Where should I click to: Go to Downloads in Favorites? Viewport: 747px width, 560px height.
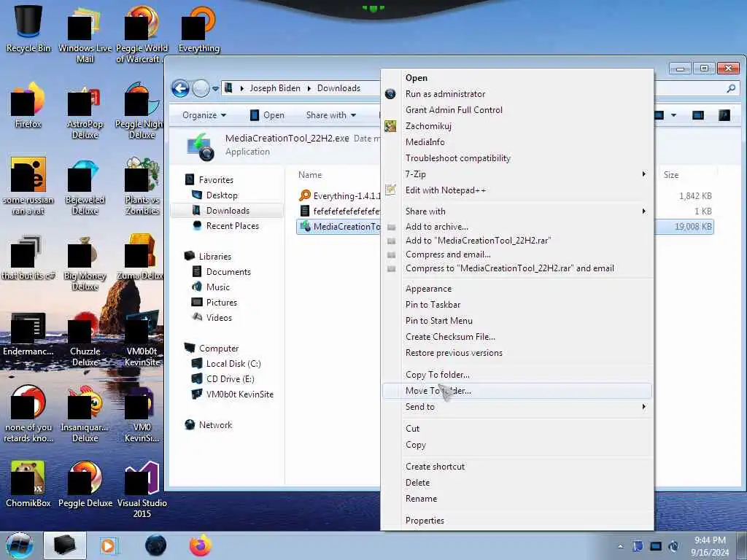[x=228, y=211]
